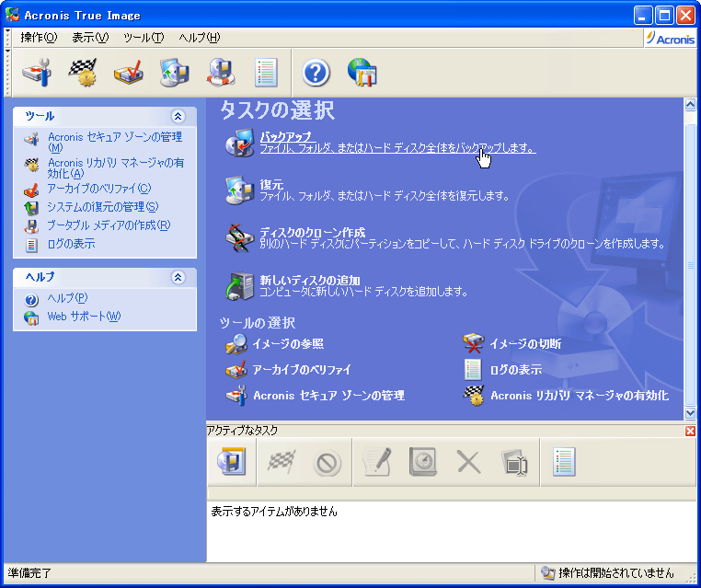Click イメージの切断 text link
Screen dimensions: 701x588
point(525,344)
